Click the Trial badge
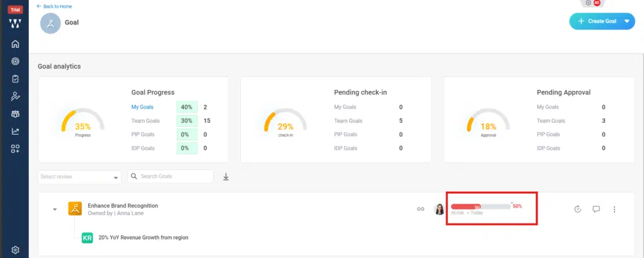Screen dimensions: 644x258 (15, 10)
